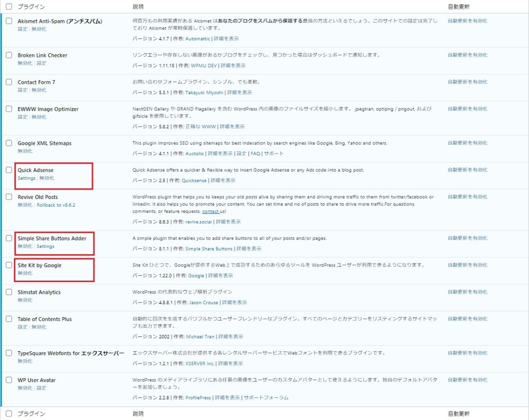The height and width of the screenshot is (420, 529).
Task: View details (詳細を表示) for Slimstat Analytics
Action: pyautogui.click(x=235, y=303)
